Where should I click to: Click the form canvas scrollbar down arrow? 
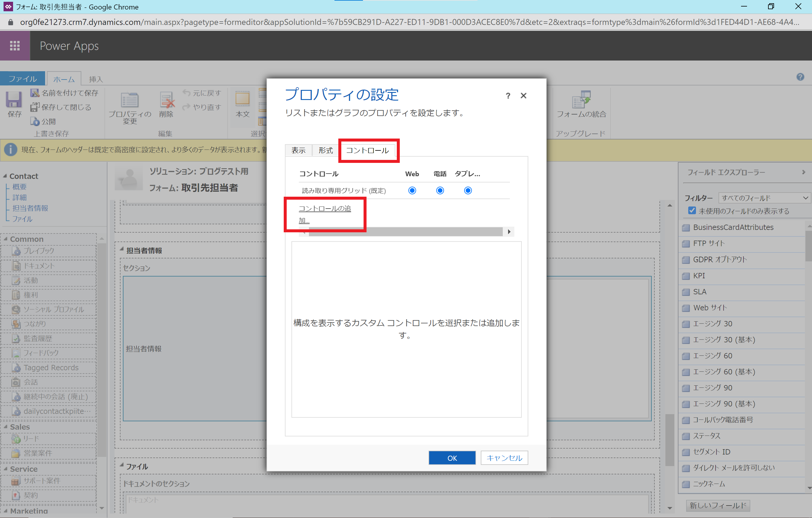pos(669,508)
